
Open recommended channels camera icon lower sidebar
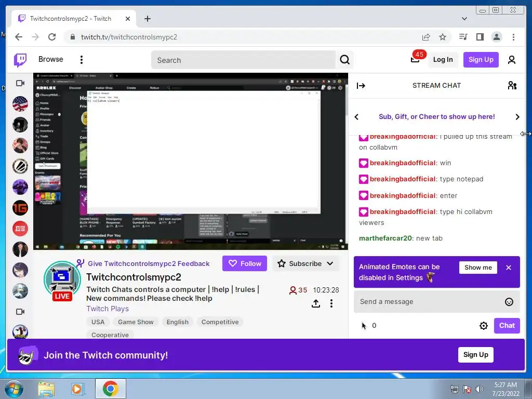(20, 312)
